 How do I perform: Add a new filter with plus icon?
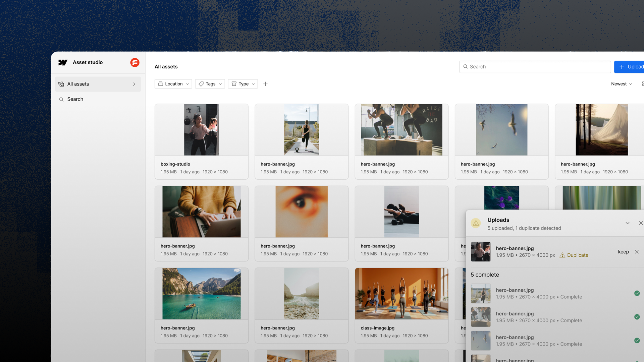[x=265, y=84]
